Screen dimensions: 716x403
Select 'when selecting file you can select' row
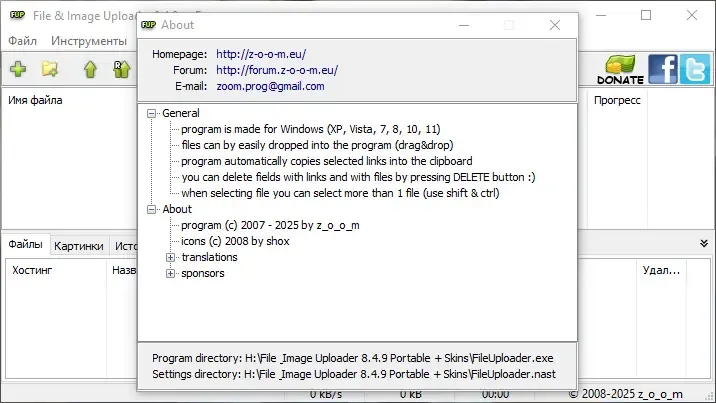(340, 193)
